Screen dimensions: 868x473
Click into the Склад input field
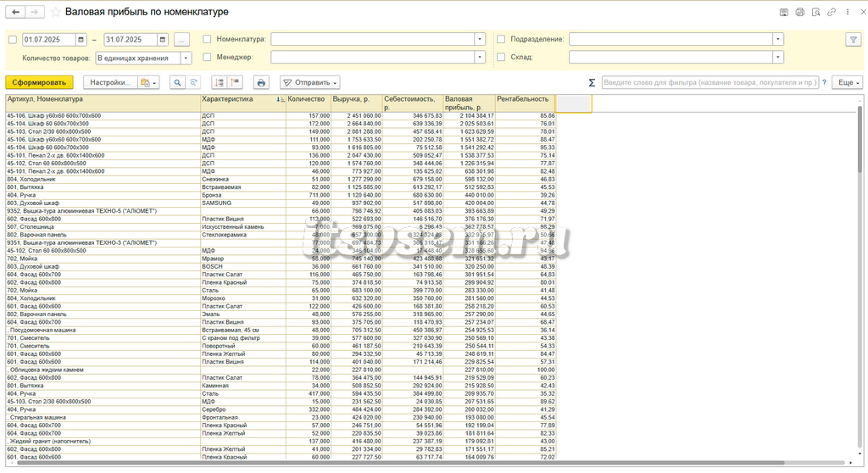point(671,57)
